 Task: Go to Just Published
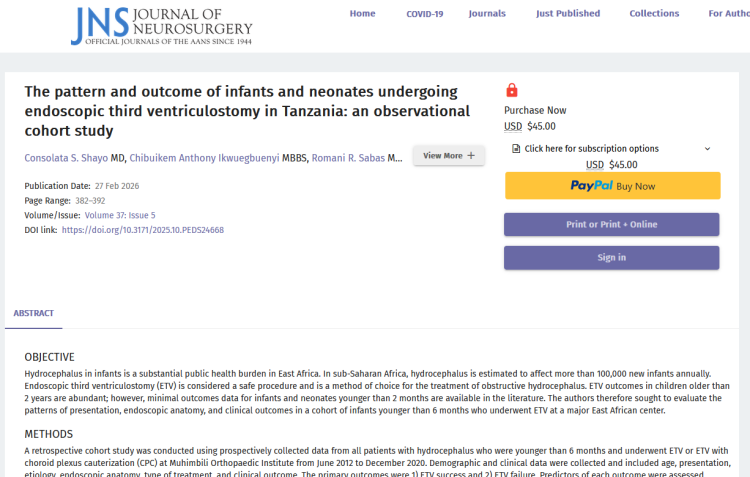(x=568, y=13)
